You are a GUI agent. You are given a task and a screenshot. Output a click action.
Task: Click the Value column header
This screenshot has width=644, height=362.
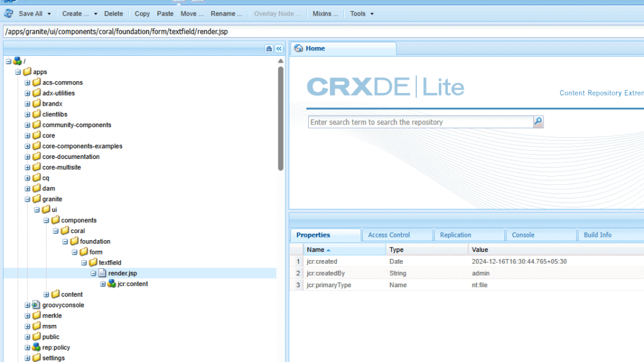point(556,250)
